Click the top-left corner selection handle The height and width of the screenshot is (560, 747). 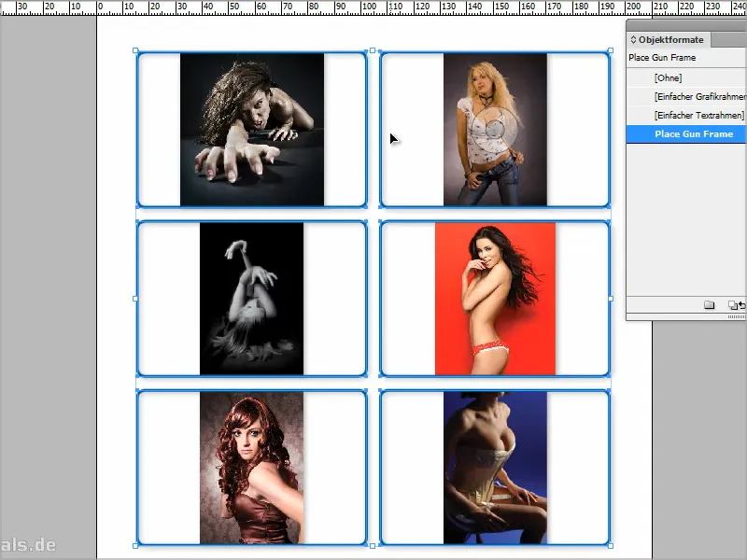tap(135, 50)
